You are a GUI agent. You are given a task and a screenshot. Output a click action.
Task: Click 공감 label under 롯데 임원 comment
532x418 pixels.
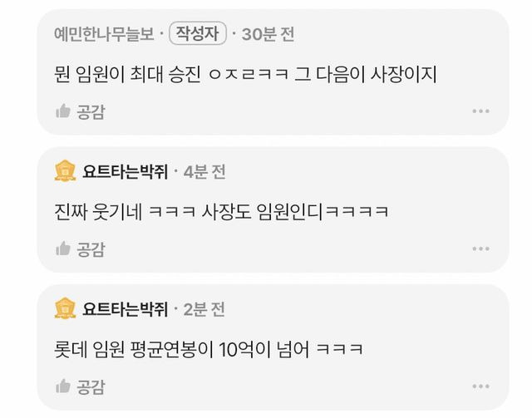tap(91, 386)
